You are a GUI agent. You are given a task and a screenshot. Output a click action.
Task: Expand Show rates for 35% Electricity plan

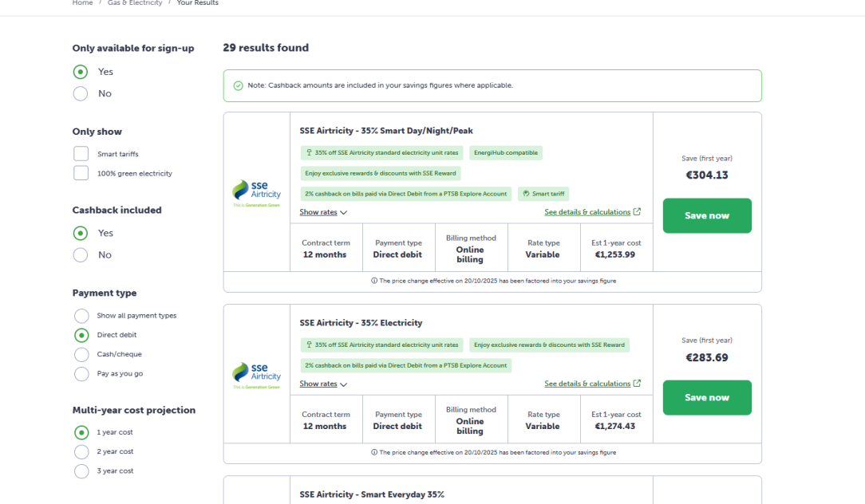pyautogui.click(x=323, y=384)
